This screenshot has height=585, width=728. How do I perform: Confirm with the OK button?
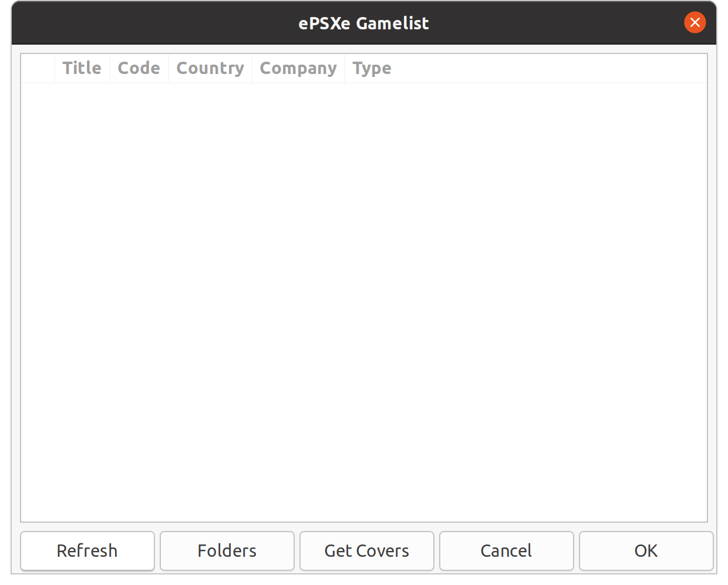pyautogui.click(x=646, y=551)
